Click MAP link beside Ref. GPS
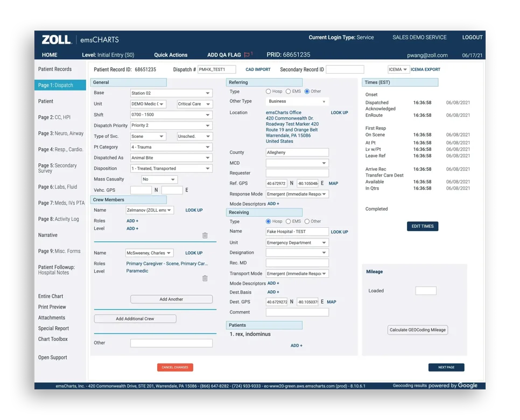520x420 pixels. pyautogui.click(x=333, y=184)
